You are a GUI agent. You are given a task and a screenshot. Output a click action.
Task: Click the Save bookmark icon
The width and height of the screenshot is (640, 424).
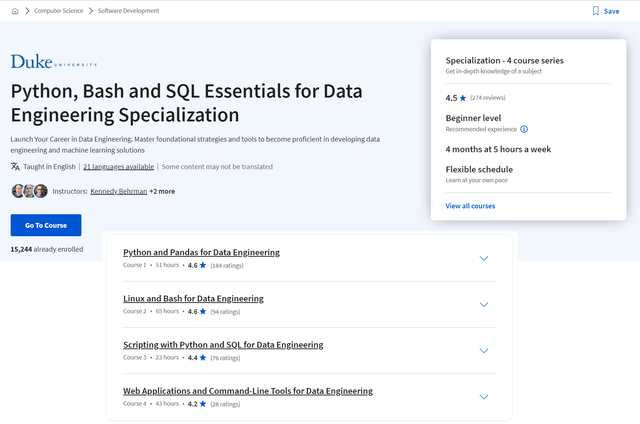596,11
